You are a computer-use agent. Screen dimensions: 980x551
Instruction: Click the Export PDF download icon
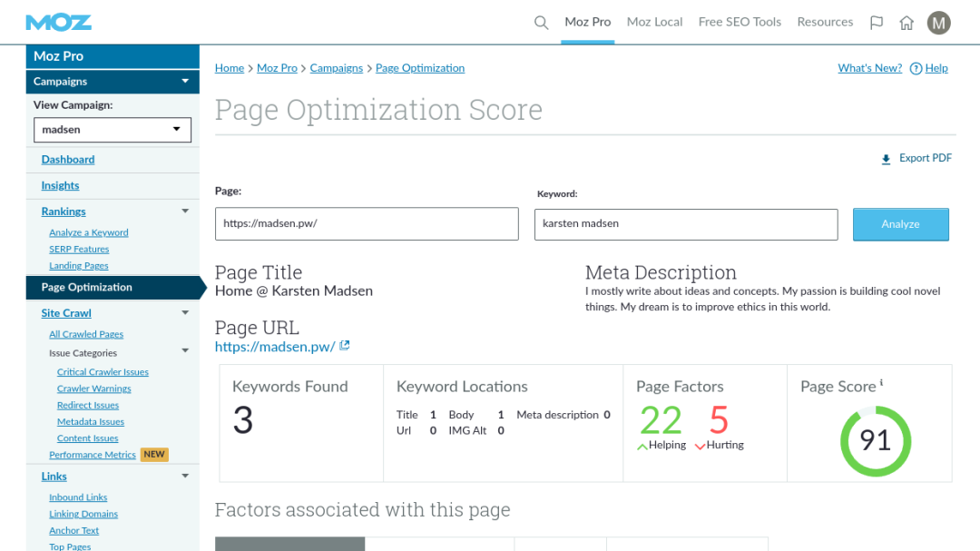[887, 159]
